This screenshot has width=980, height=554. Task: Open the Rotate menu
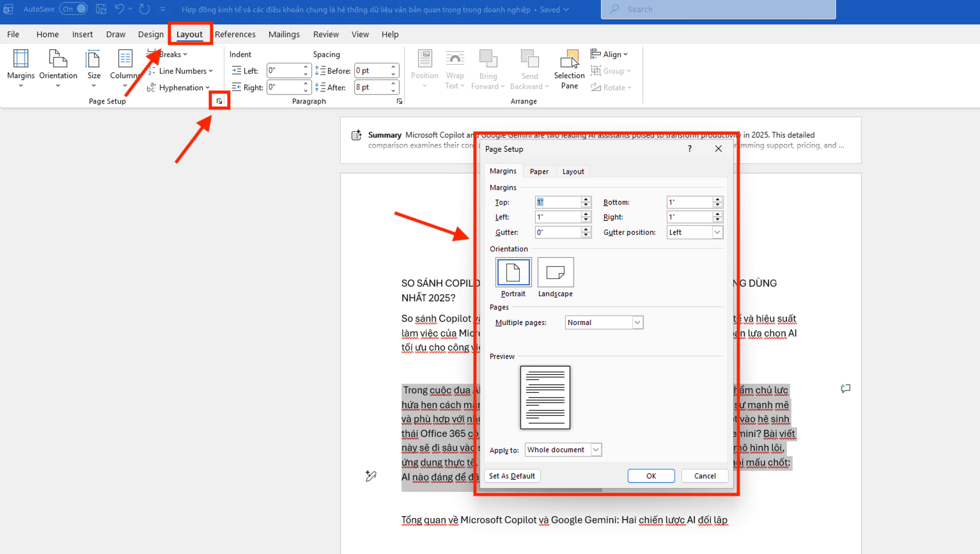[611, 88]
